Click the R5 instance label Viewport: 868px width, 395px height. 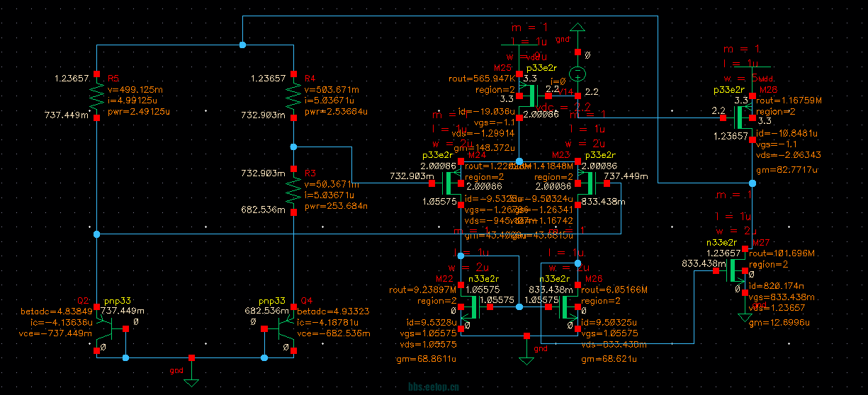pos(113,78)
